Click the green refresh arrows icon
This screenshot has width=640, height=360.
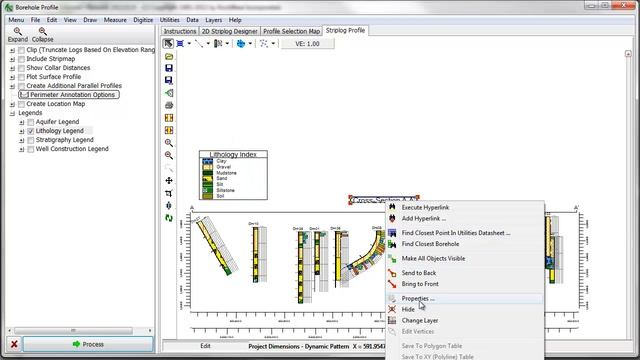pos(169,218)
